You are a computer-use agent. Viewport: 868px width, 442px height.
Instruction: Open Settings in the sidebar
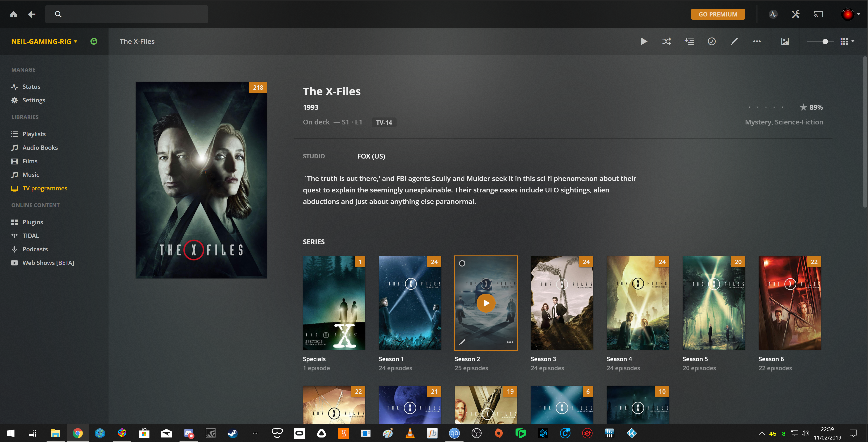tap(34, 100)
